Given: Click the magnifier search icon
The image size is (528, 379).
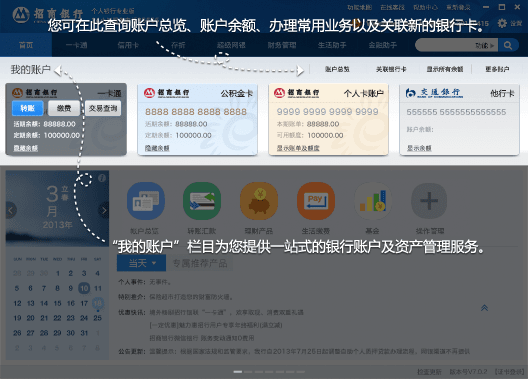Looking at the screenshot, I should tap(508, 45).
